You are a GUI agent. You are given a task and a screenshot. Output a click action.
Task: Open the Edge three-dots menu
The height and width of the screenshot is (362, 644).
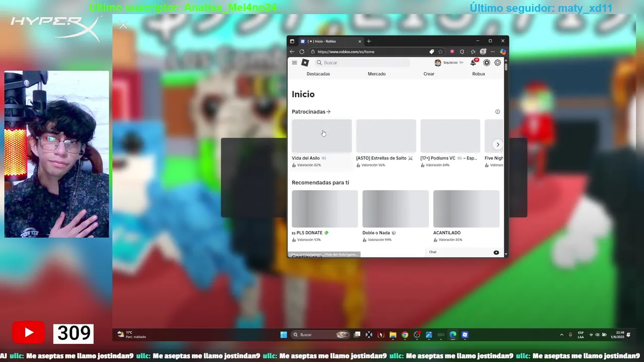493,52
